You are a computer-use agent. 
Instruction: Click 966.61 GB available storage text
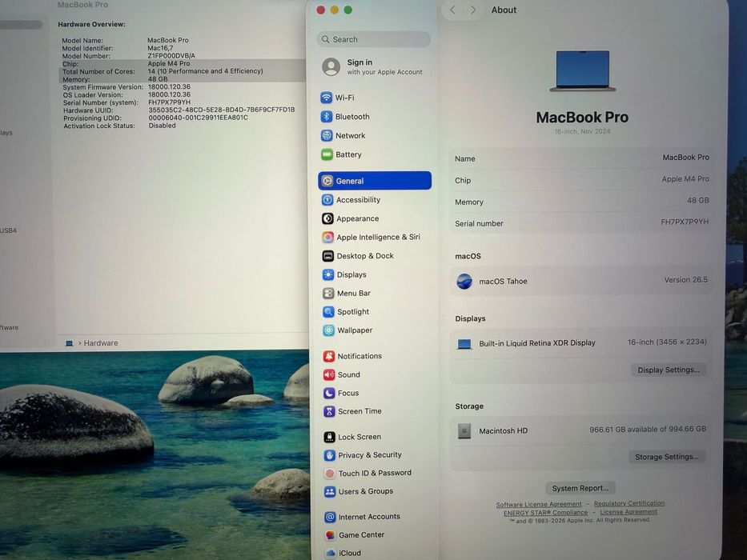point(648,430)
